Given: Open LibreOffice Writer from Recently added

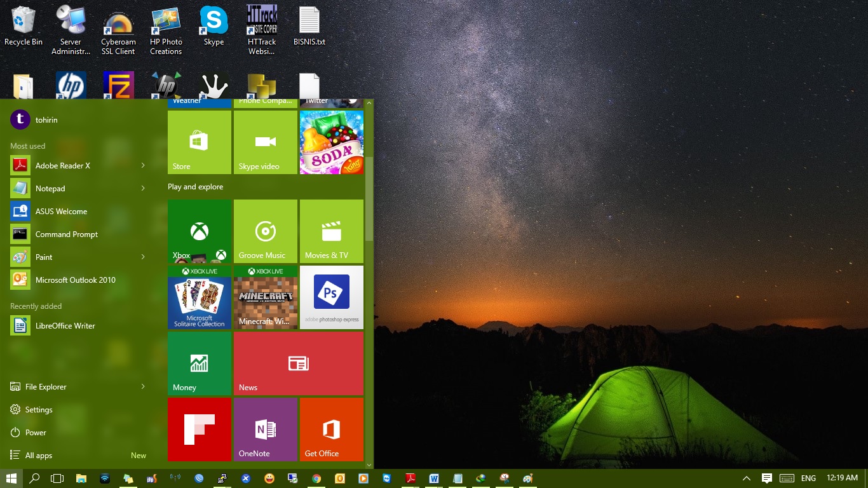Looking at the screenshot, I should tap(80, 326).
